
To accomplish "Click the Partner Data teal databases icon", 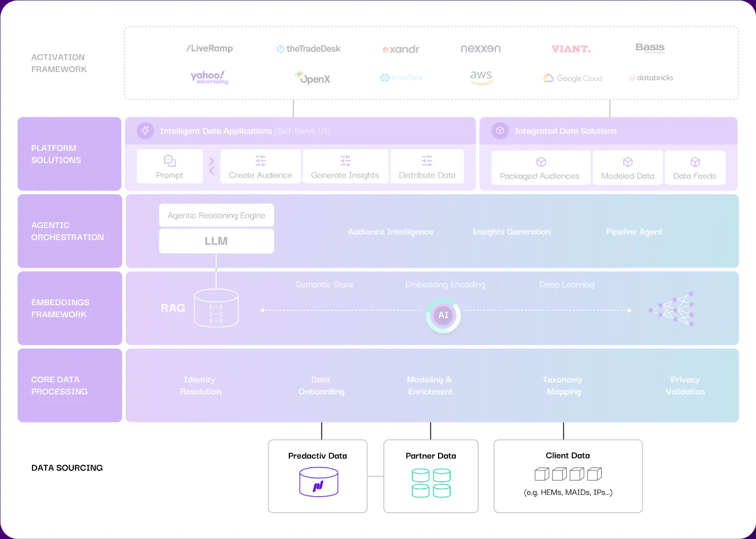I will 431,483.
